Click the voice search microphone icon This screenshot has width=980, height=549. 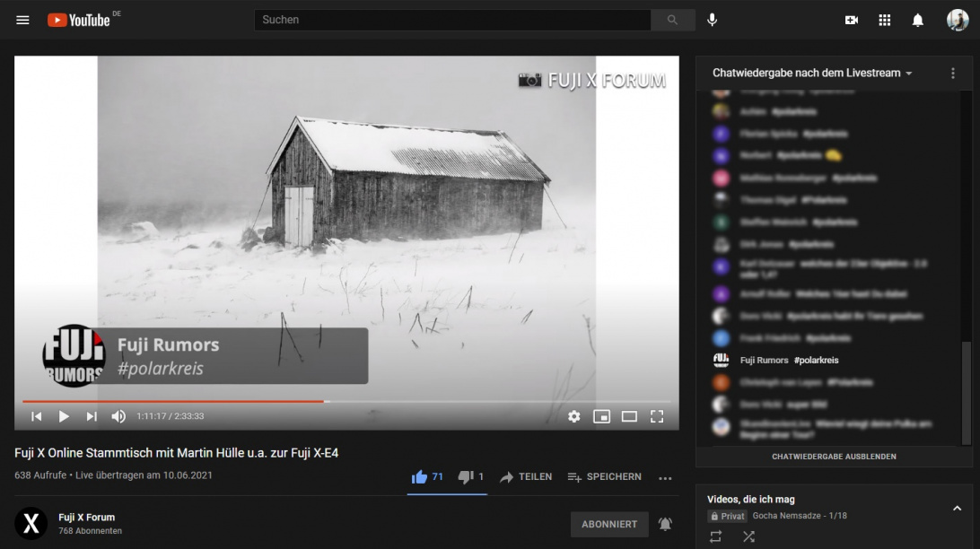[712, 20]
